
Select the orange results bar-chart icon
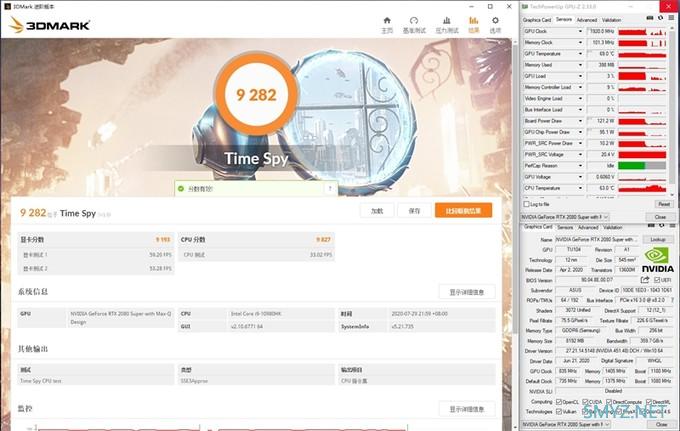[x=474, y=20]
